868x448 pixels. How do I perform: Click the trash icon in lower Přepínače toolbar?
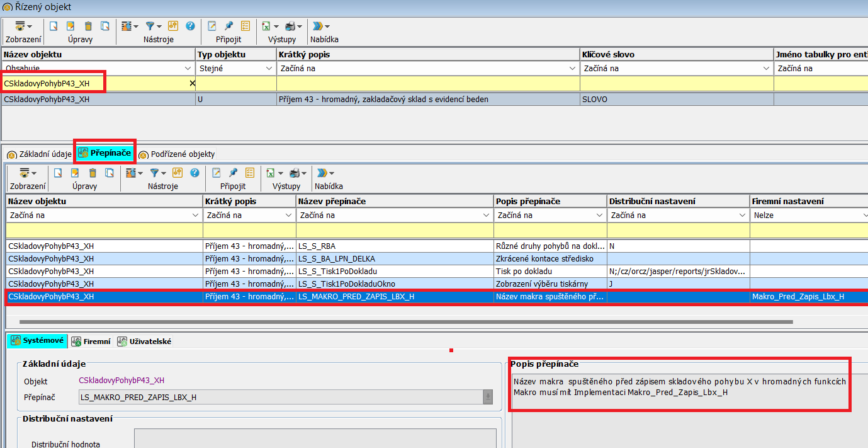[x=93, y=173]
